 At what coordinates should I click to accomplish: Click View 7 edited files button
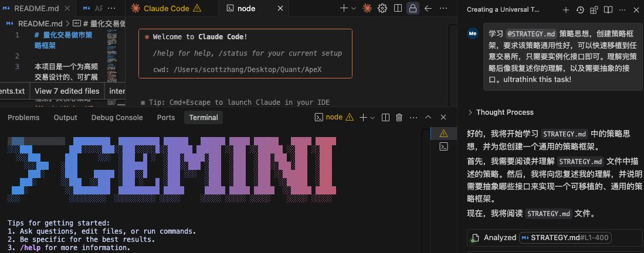pyautogui.click(x=67, y=91)
